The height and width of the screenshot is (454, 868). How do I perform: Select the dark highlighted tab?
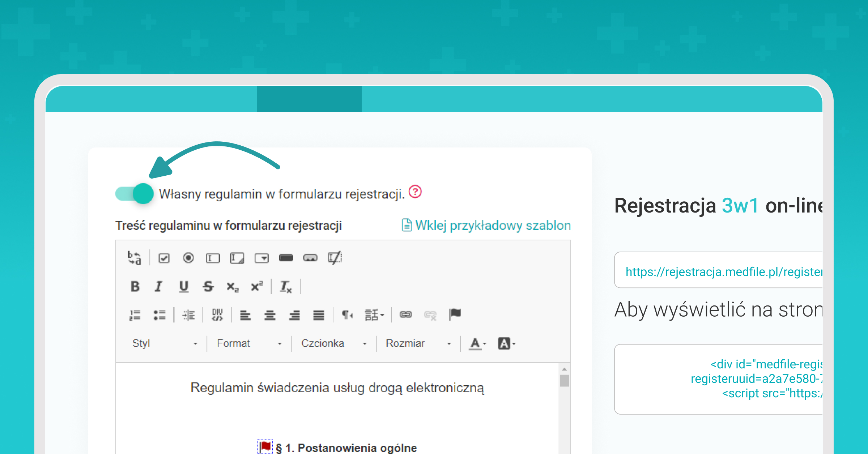pos(309,99)
